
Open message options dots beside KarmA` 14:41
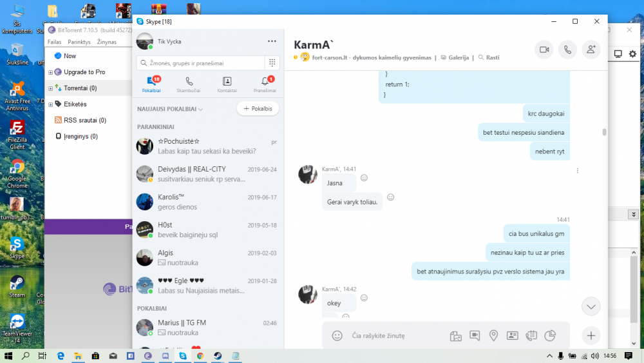pos(578,171)
